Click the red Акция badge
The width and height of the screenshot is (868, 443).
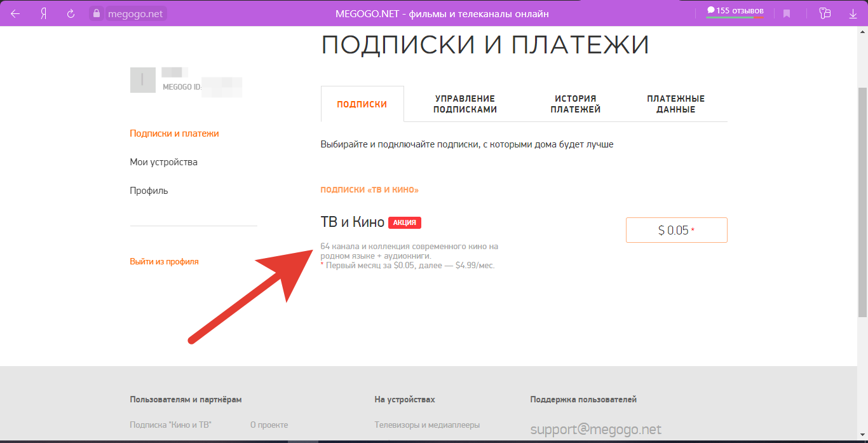click(405, 222)
